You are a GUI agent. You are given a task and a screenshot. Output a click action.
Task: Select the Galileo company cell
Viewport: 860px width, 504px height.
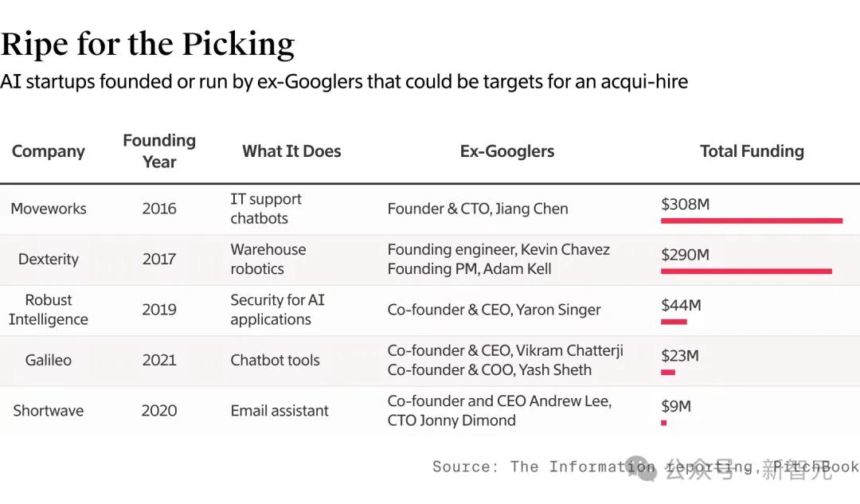coord(49,360)
